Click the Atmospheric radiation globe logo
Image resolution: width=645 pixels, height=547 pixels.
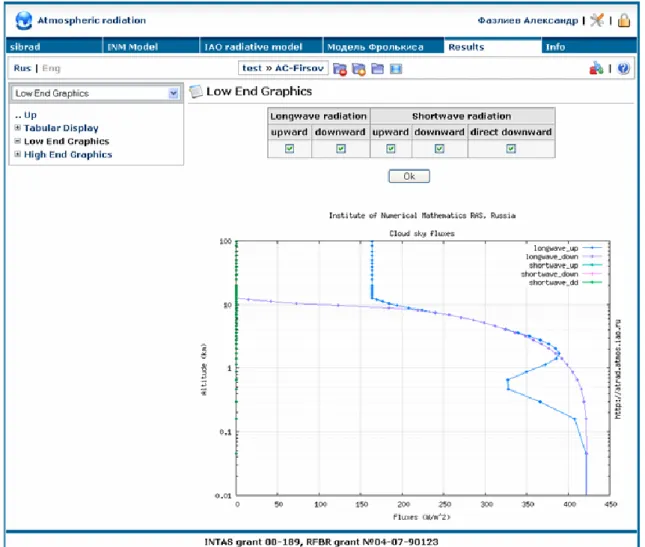click(23, 21)
